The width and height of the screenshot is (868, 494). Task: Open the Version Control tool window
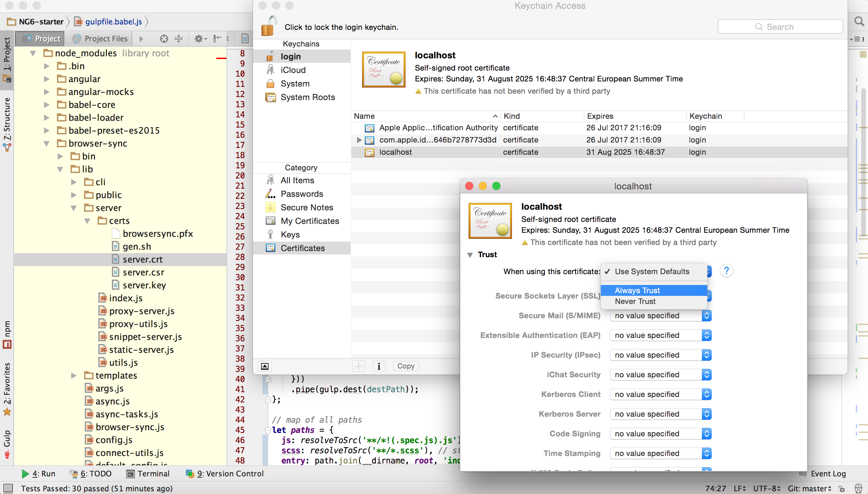pyautogui.click(x=225, y=474)
